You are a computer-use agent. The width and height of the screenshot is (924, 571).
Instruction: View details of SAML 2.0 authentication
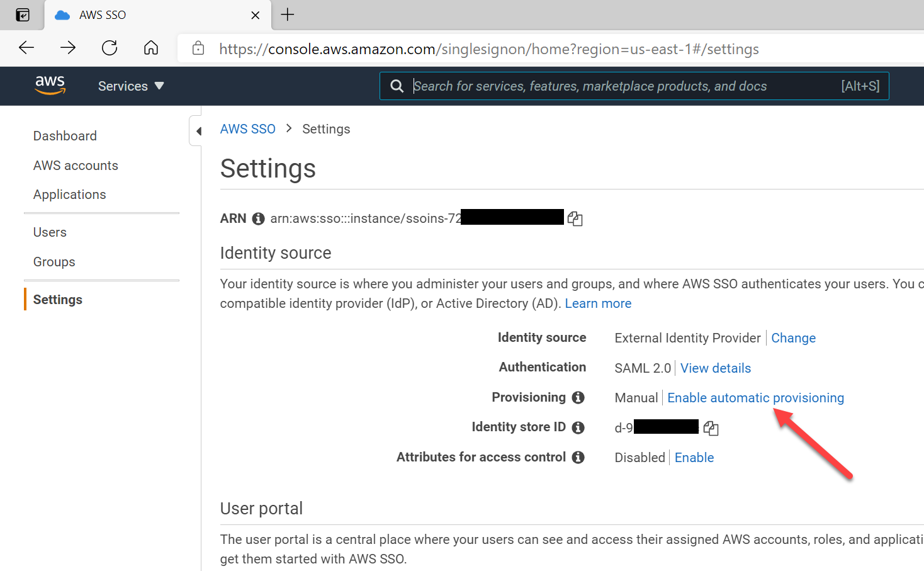[x=715, y=368]
